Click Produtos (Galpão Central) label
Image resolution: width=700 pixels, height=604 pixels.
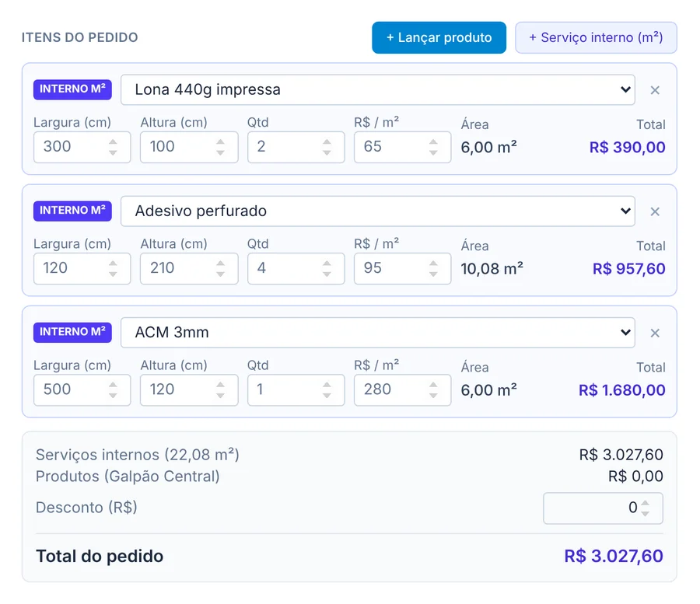coord(128,477)
